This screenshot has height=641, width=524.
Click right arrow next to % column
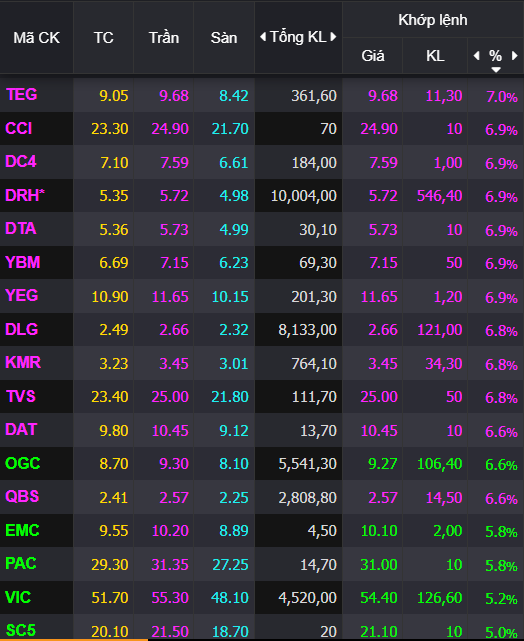click(x=515, y=55)
